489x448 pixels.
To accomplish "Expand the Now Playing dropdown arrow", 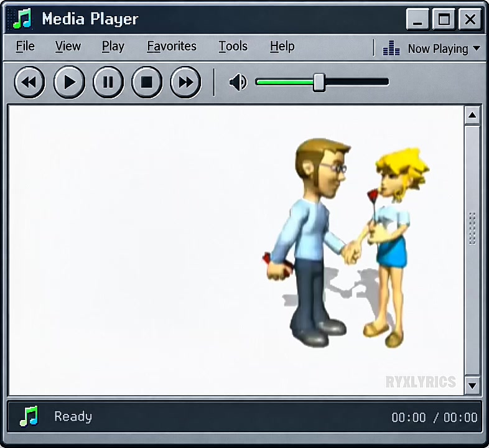I will click(x=476, y=49).
